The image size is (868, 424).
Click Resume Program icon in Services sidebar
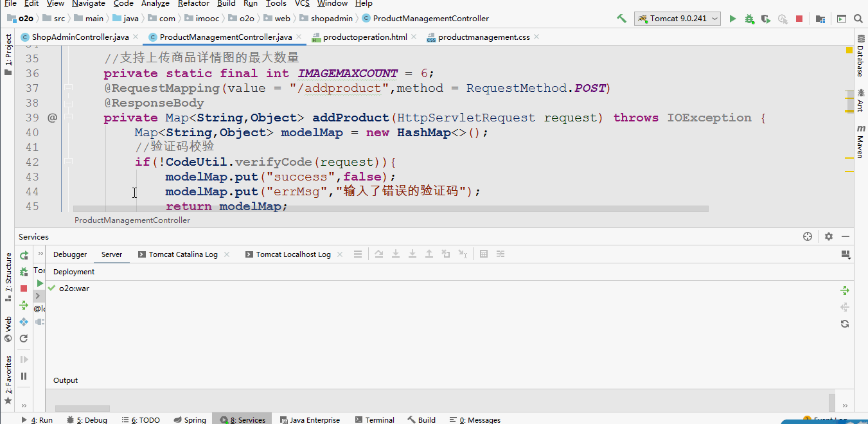24,359
